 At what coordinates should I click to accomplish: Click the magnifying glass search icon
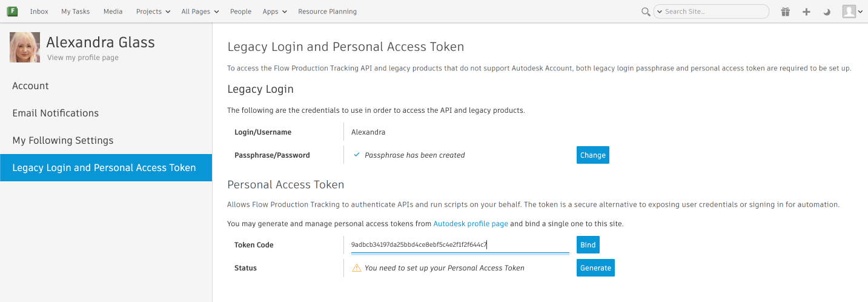pyautogui.click(x=646, y=12)
